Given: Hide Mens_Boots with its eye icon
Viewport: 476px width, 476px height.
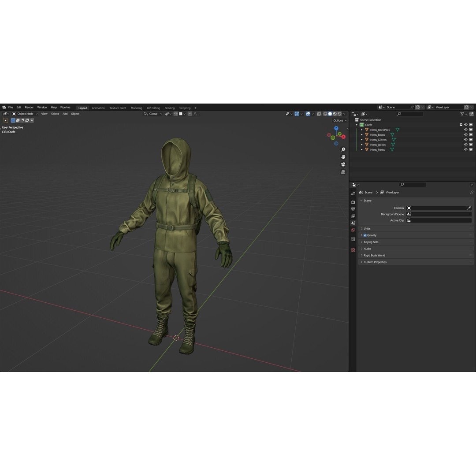Looking at the screenshot, I should tap(466, 135).
